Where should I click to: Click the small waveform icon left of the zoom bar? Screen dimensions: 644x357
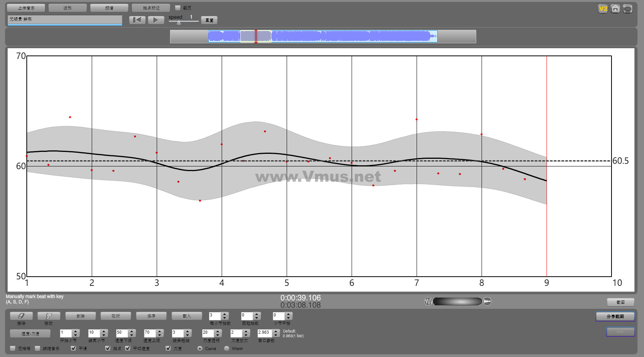tap(428, 302)
